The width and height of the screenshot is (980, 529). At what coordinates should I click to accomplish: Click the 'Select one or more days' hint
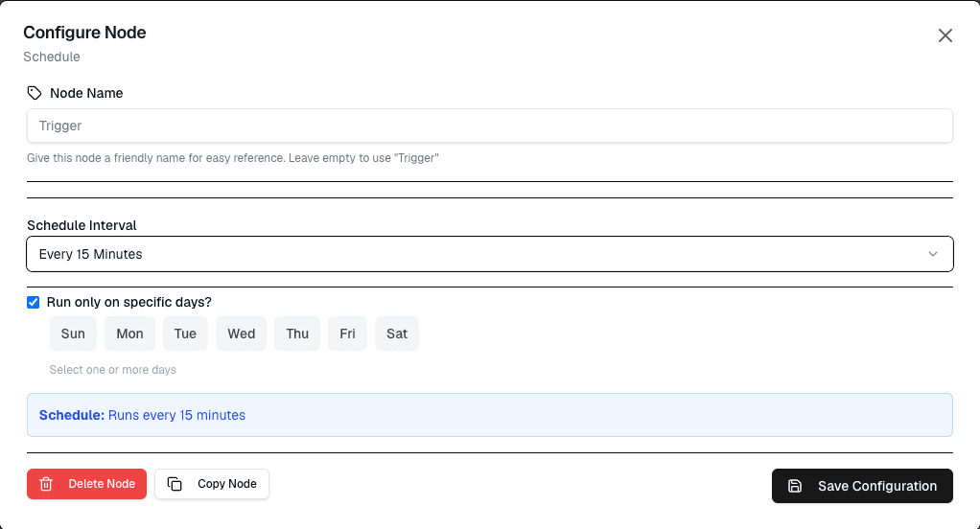pyautogui.click(x=113, y=370)
